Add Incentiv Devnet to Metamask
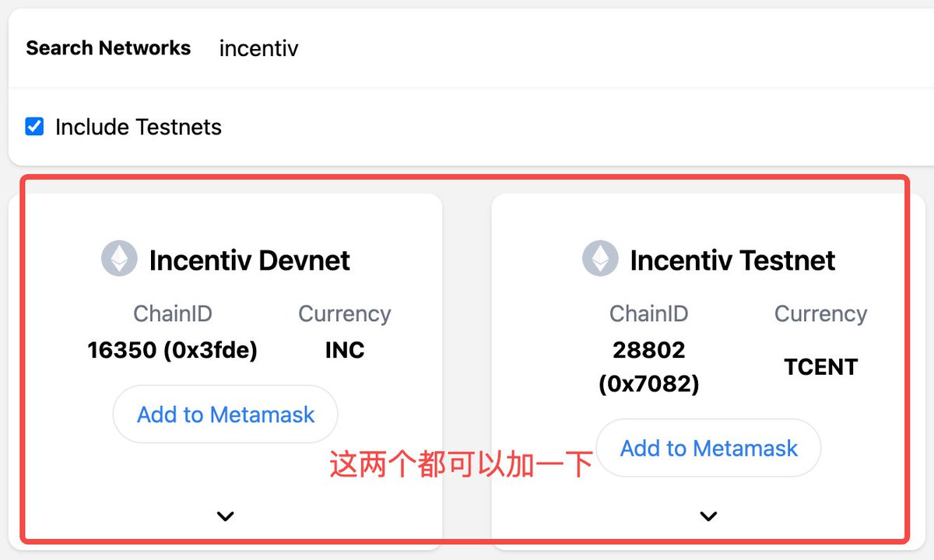Screen dimensions: 934x560 coord(226,415)
